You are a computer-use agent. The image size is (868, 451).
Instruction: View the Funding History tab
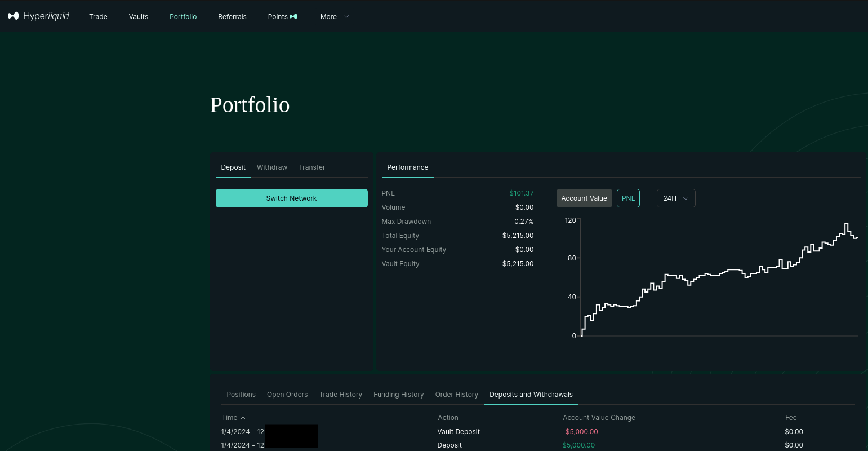point(399,395)
